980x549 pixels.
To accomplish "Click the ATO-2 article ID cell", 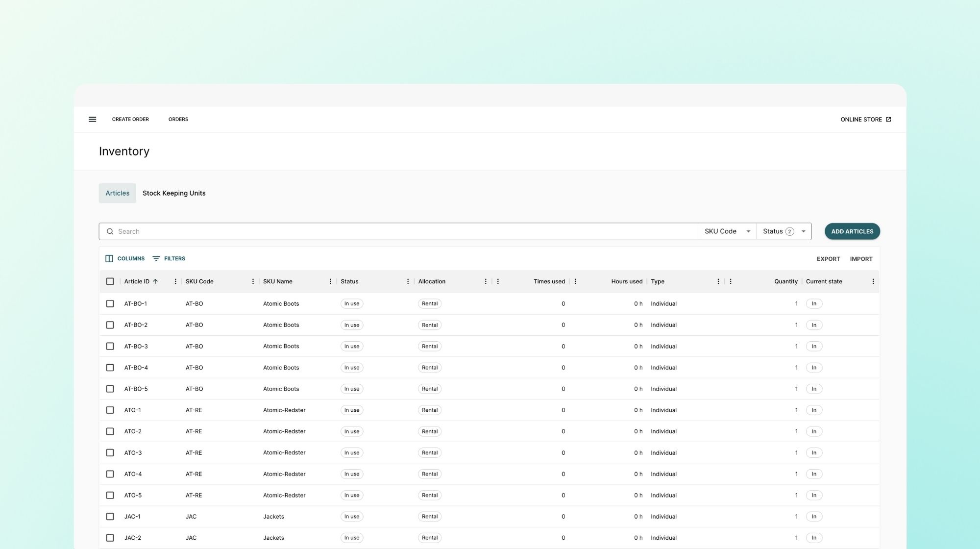I will tap(133, 431).
